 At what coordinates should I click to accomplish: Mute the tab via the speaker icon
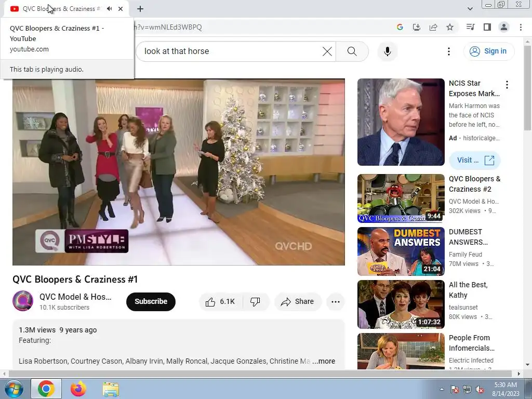[x=109, y=9]
